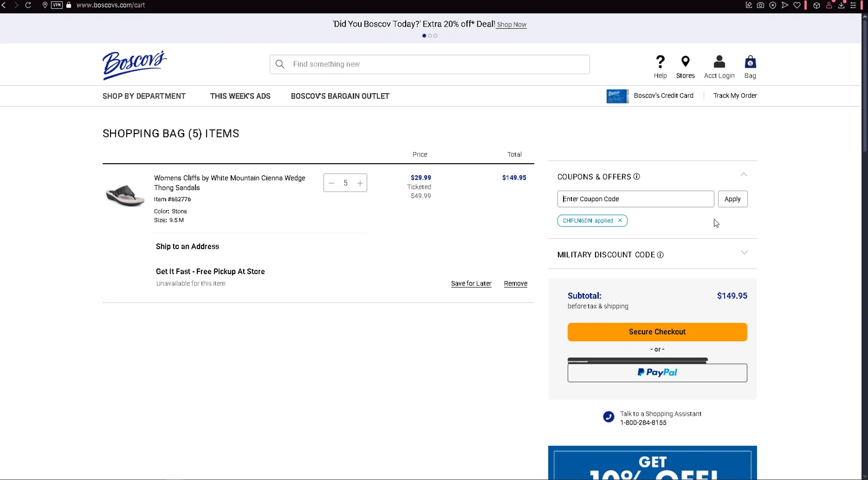Viewport: 868px width, 480px height.
Task: Select Get It Fast Free Pickup option
Action: click(x=210, y=272)
